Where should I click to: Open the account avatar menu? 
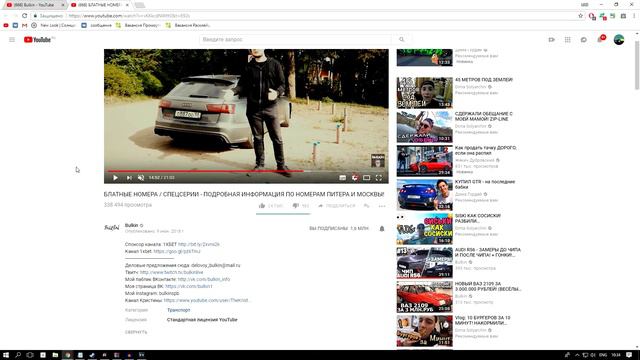click(619, 40)
